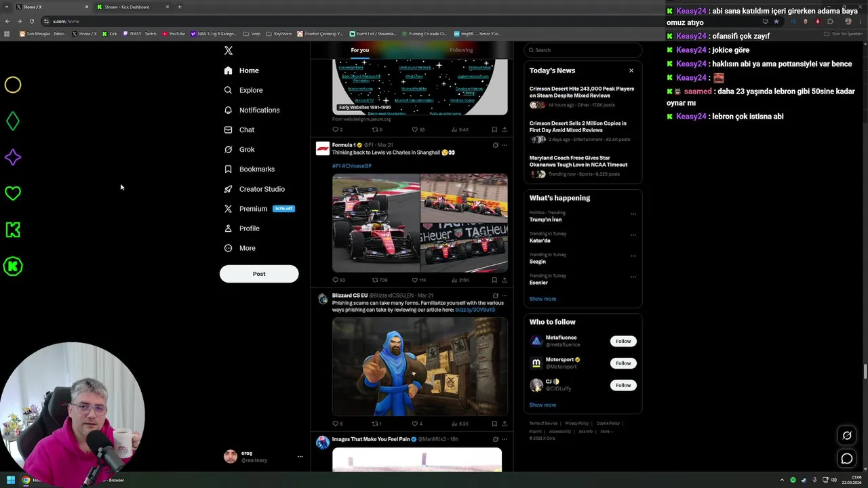Reply to the Blizzard CS EU post
Viewport: 868px width, 488px height.
(x=335, y=424)
